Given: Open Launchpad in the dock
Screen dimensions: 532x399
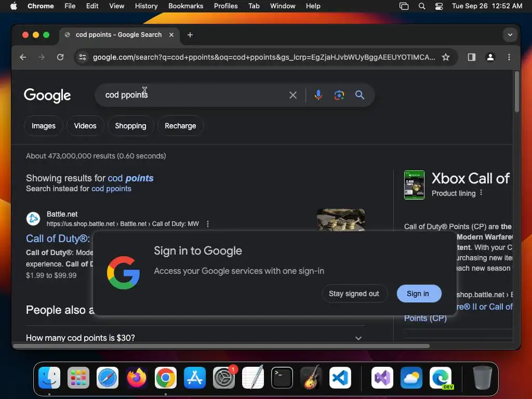Looking at the screenshot, I should coord(78,378).
